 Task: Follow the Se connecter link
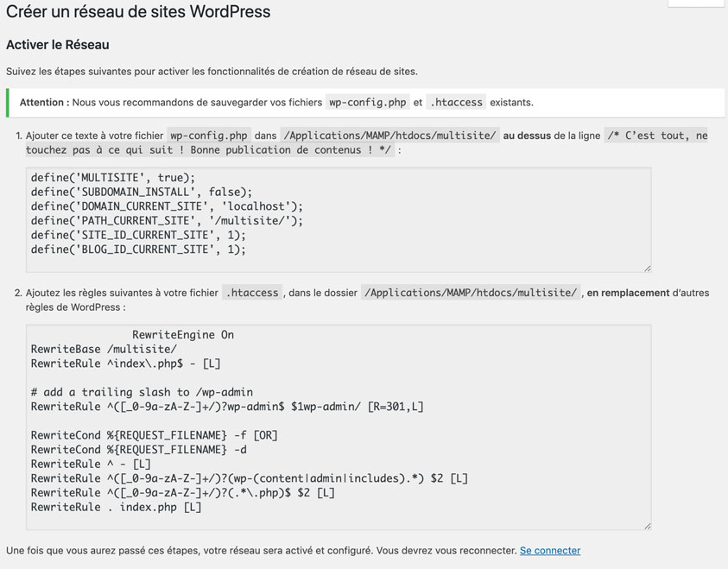click(549, 550)
